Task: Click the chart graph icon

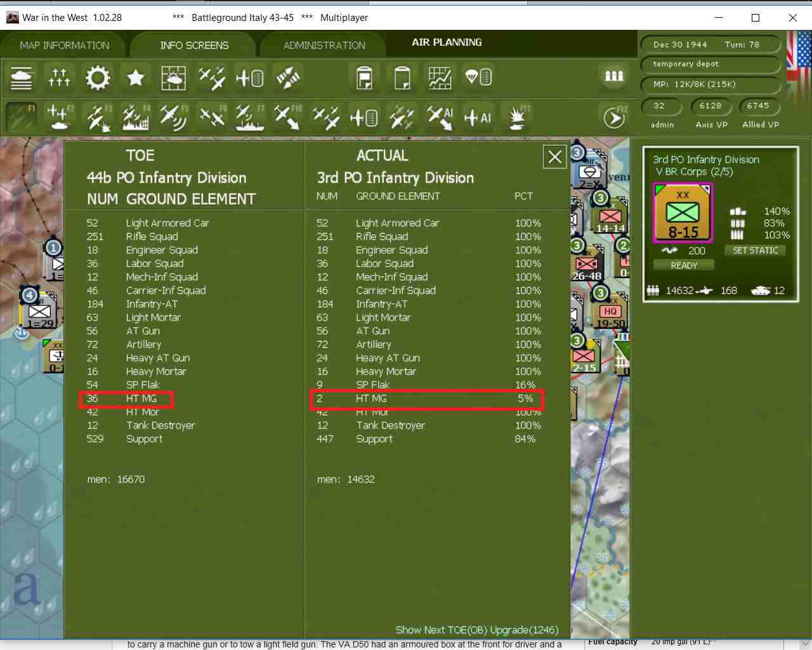Action: pyautogui.click(x=440, y=78)
